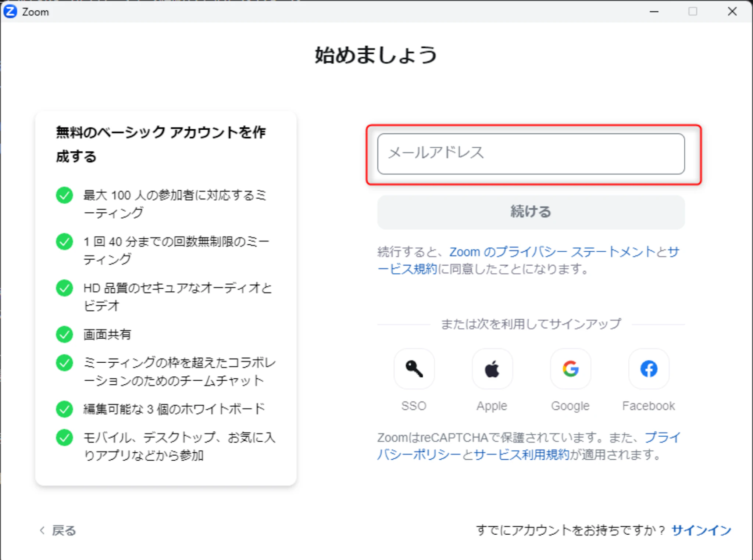Sign up with the Apple icon

(492, 369)
